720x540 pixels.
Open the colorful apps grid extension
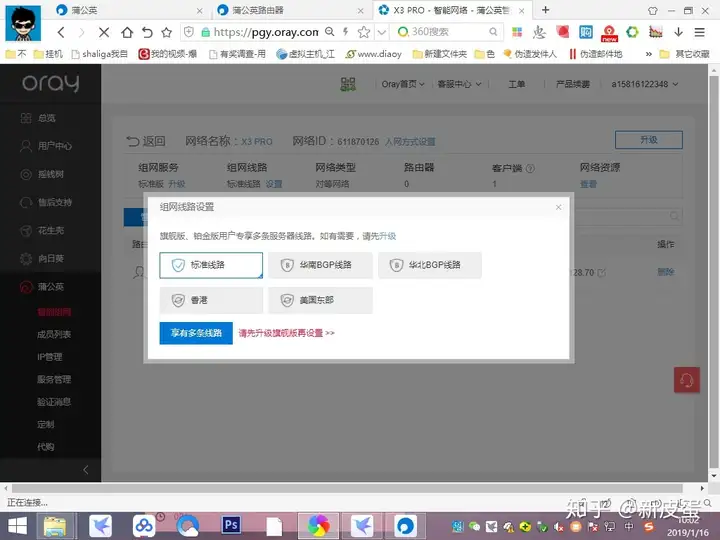pyautogui.click(x=517, y=32)
